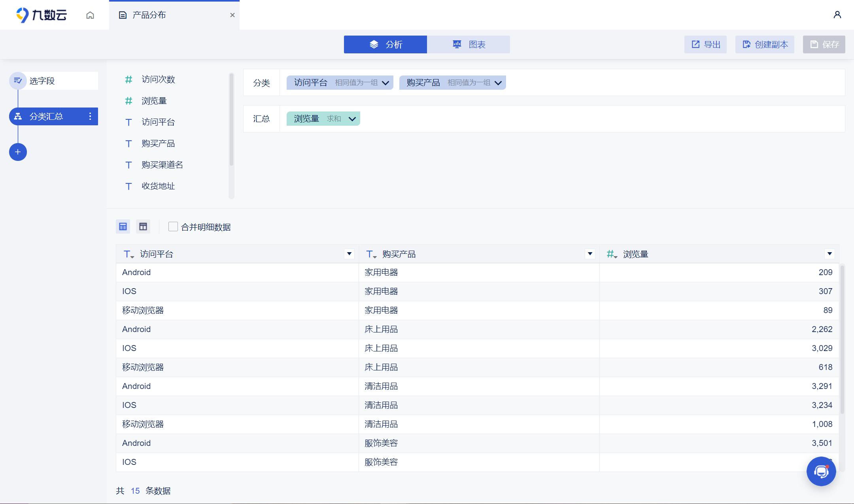This screenshot has height=504, width=854.
Task: Open 浏览量 column header filter arrow
Action: click(829, 254)
